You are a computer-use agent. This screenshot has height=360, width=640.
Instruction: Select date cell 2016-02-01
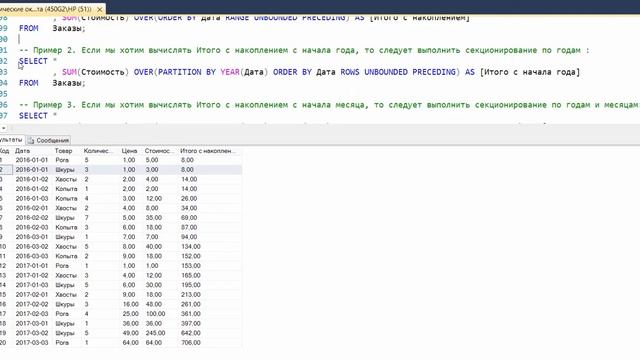[x=32, y=208]
